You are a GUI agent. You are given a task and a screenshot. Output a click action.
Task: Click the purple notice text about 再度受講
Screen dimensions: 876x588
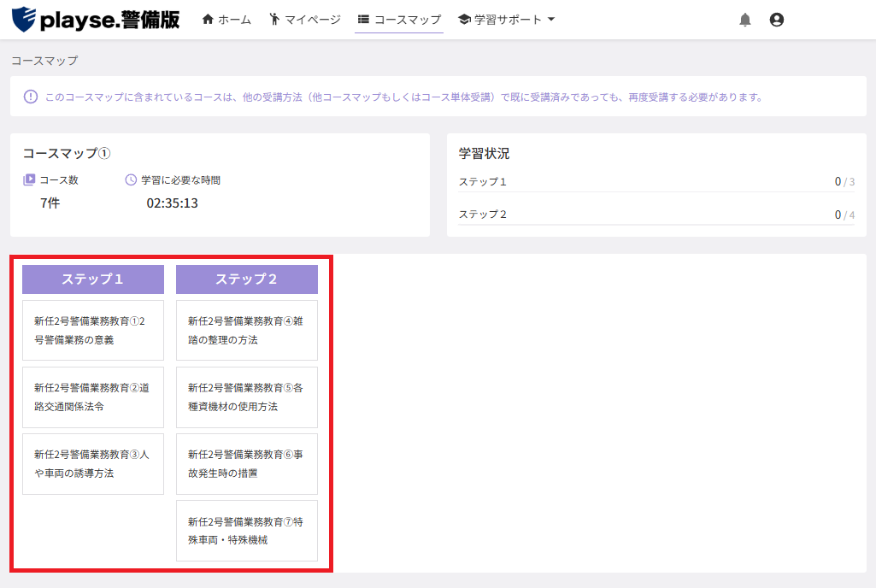point(404,97)
